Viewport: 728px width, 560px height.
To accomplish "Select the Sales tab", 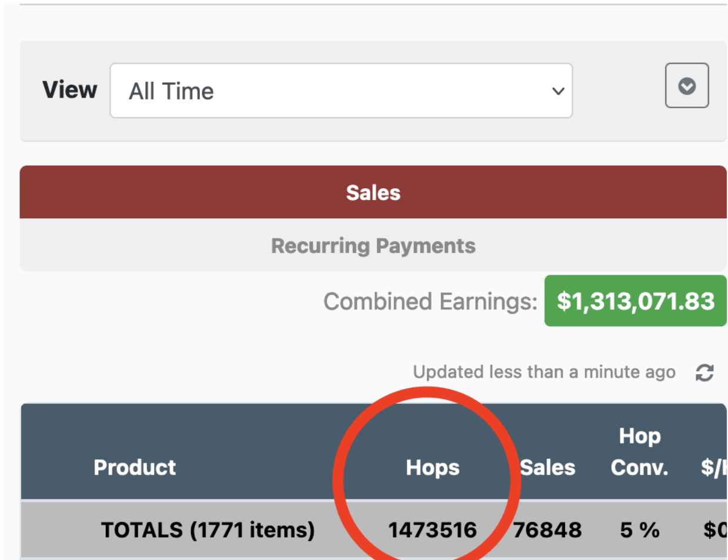I will click(x=373, y=192).
